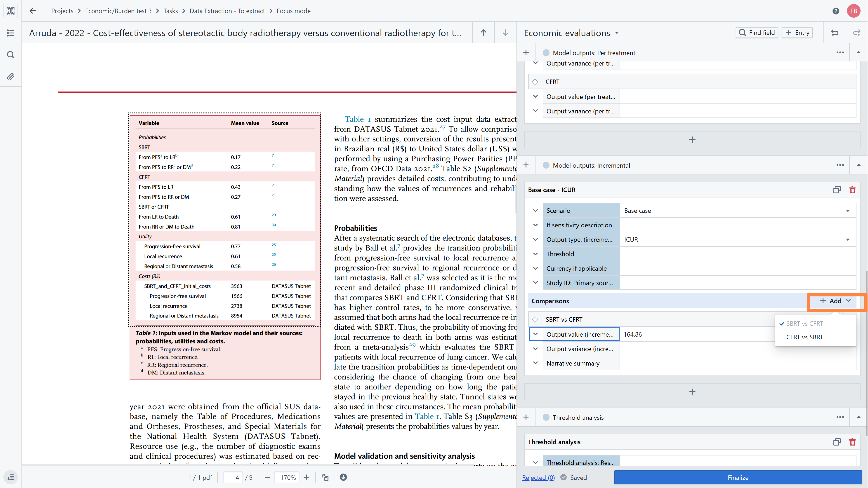The width and height of the screenshot is (868, 488).
Task: Collapse the Threshold analysis section
Action: 859,417
